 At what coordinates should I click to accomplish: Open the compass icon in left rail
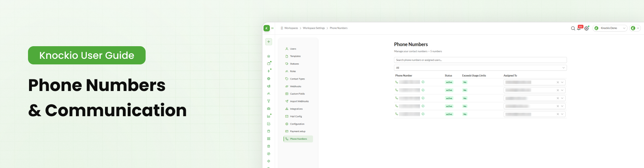tap(269, 154)
